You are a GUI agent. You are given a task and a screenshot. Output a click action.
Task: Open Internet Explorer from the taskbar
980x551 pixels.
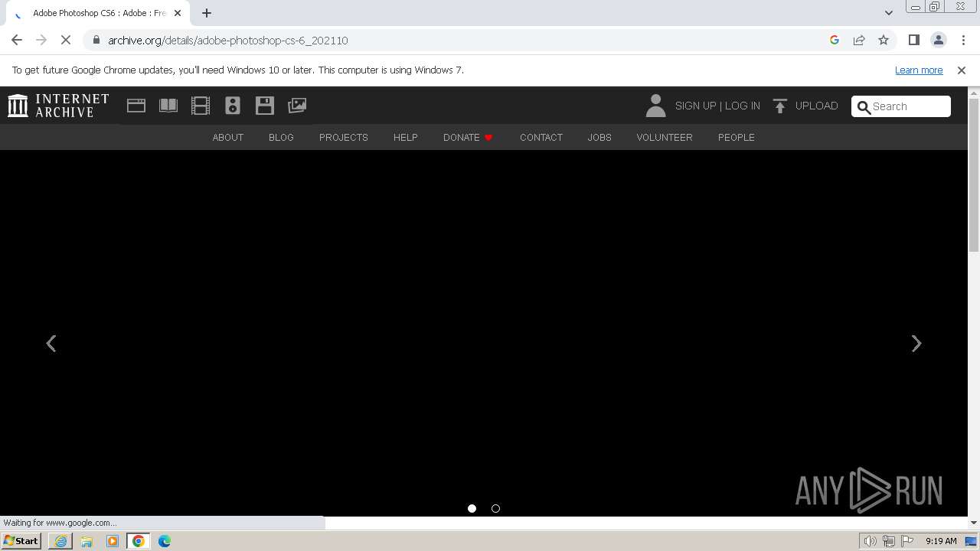pyautogui.click(x=60, y=541)
